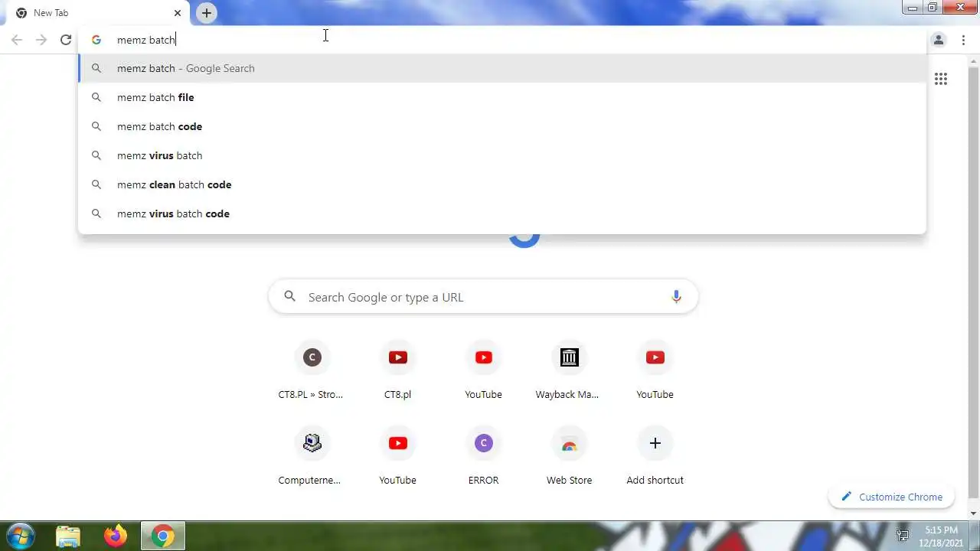
Task: Choose the memz batch file suggestion
Action: click(501, 97)
